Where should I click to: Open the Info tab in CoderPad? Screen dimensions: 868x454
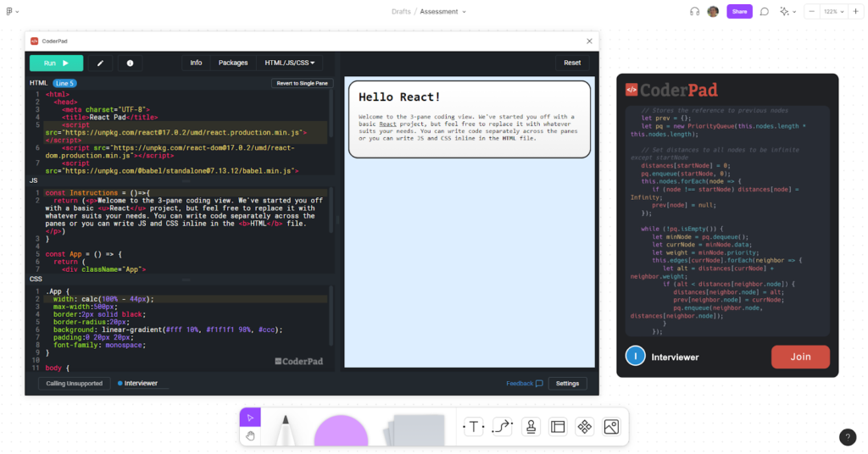point(196,63)
